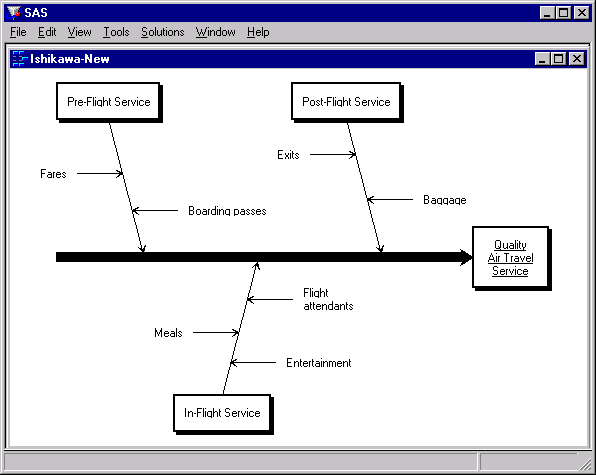596x475 pixels.
Task: Open the Window menu
Action: (216, 32)
